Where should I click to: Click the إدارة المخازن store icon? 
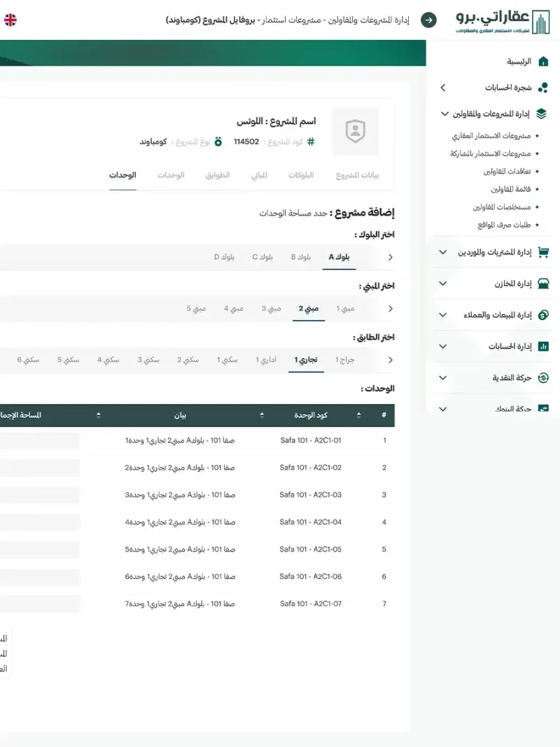[x=543, y=284]
